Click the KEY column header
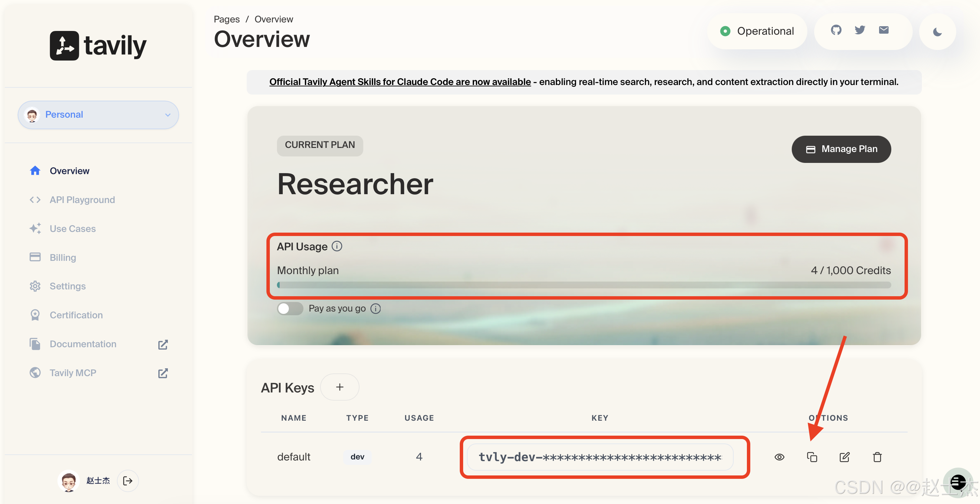This screenshot has height=504, width=980. click(x=600, y=418)
